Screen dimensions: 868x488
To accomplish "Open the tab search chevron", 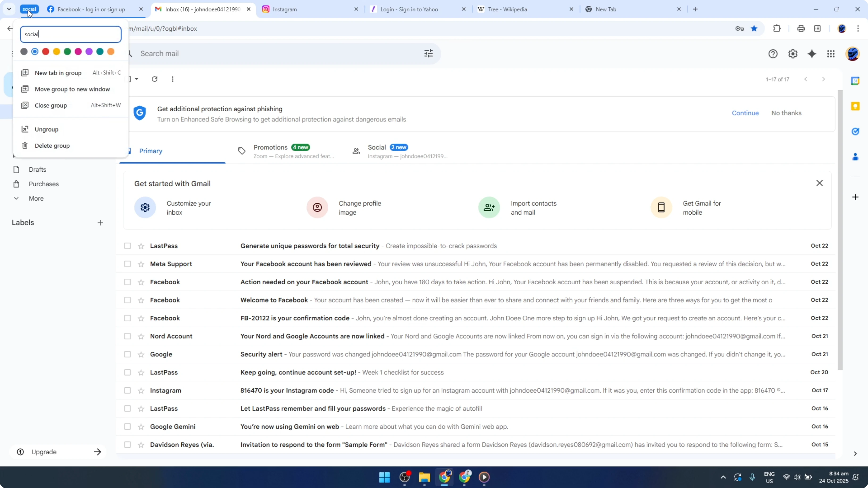I will [9, 9].
